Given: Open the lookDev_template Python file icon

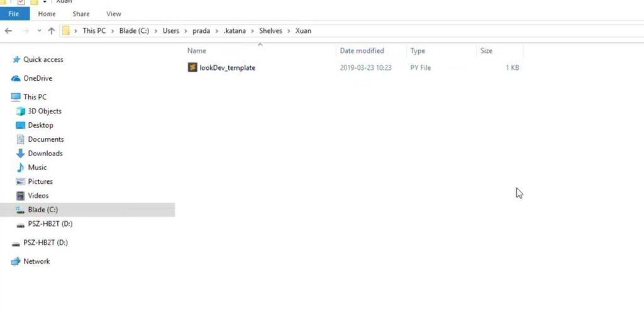Looking at the screenshot, I should (192, 67).
